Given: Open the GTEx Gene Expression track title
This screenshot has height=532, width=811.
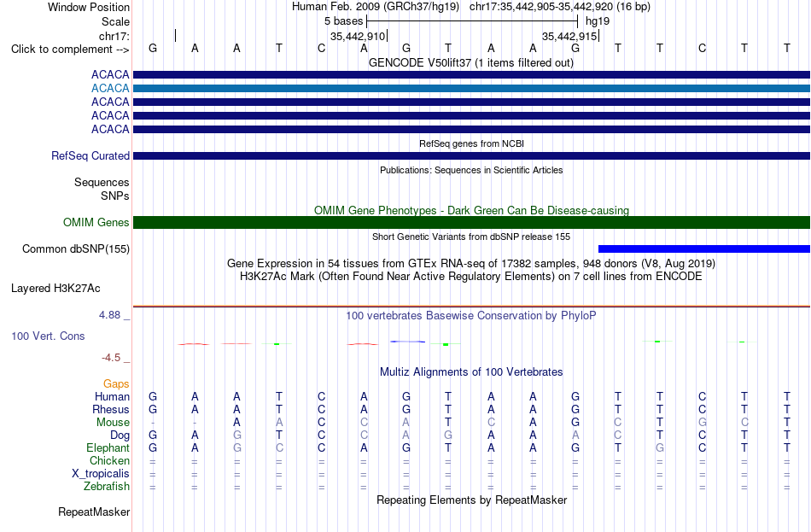Looking at the screenshot, I should tap(471, 263).
